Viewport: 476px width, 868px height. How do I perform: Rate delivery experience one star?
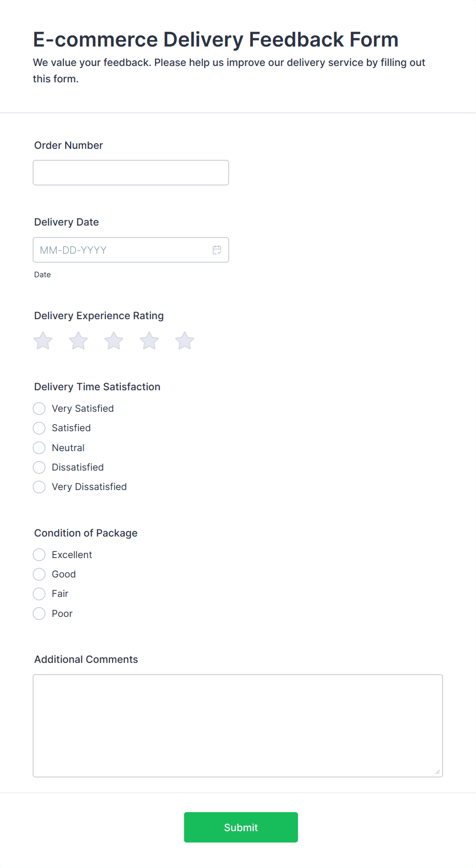(43, 341)
